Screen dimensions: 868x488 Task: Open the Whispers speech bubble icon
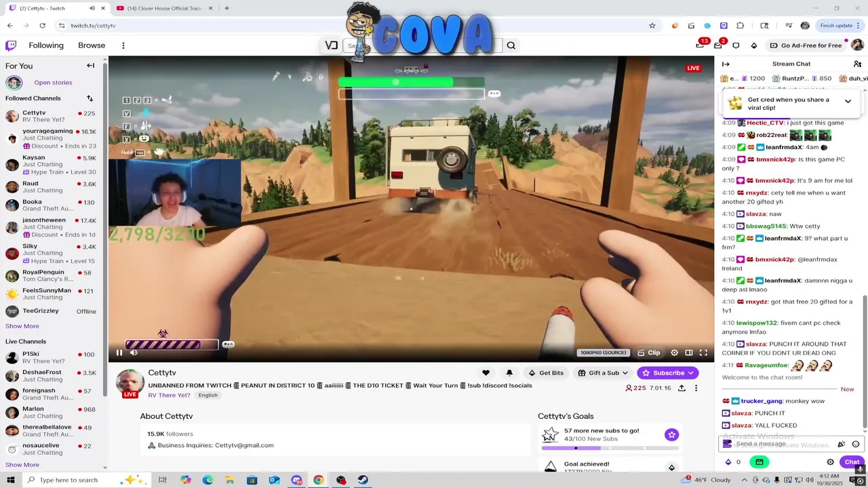[x=736, y=45]
